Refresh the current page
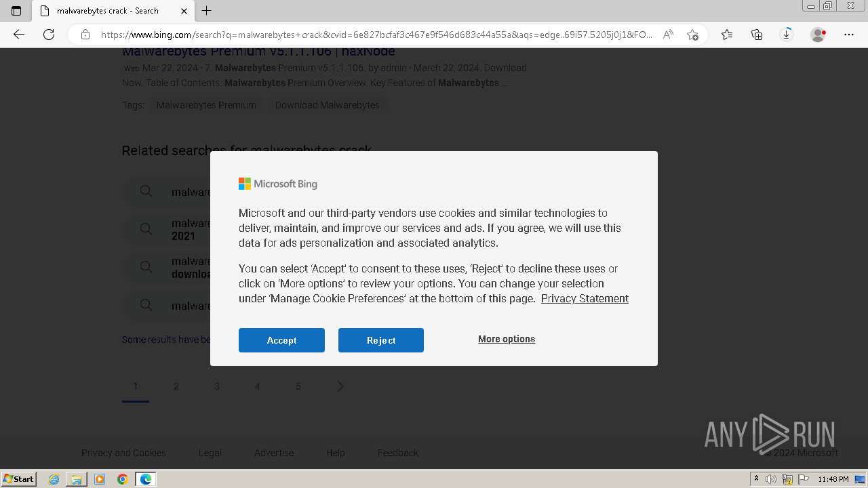 (49, 35)
